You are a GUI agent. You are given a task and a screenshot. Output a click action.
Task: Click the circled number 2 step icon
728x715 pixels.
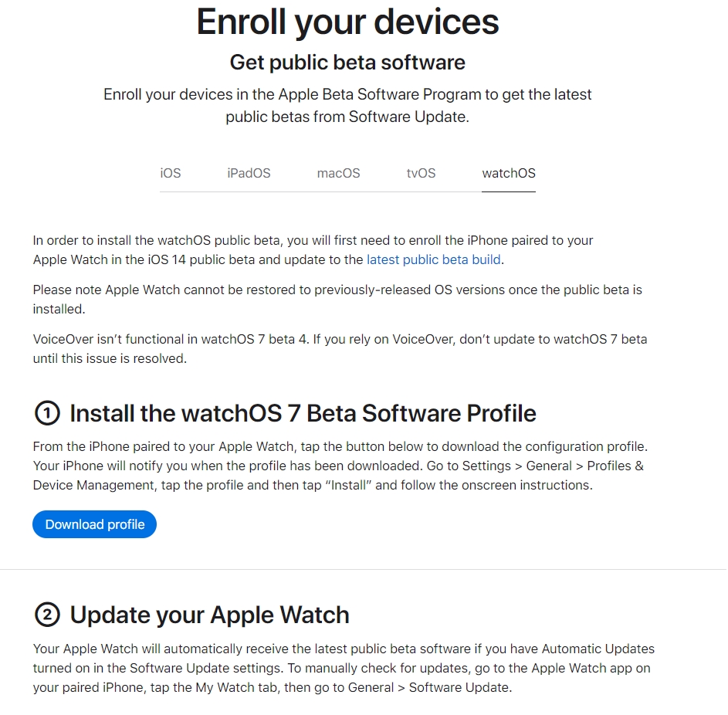click(47, 615)
